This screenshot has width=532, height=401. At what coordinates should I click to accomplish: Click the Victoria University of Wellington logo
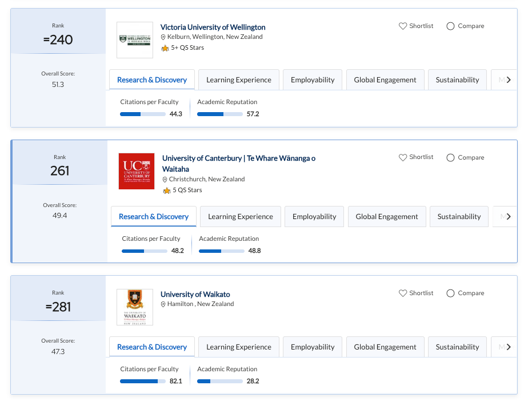(135, 40)
